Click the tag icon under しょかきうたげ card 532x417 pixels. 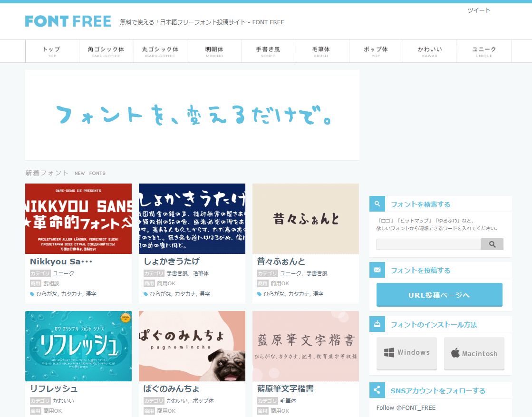(x=145, y=294)
